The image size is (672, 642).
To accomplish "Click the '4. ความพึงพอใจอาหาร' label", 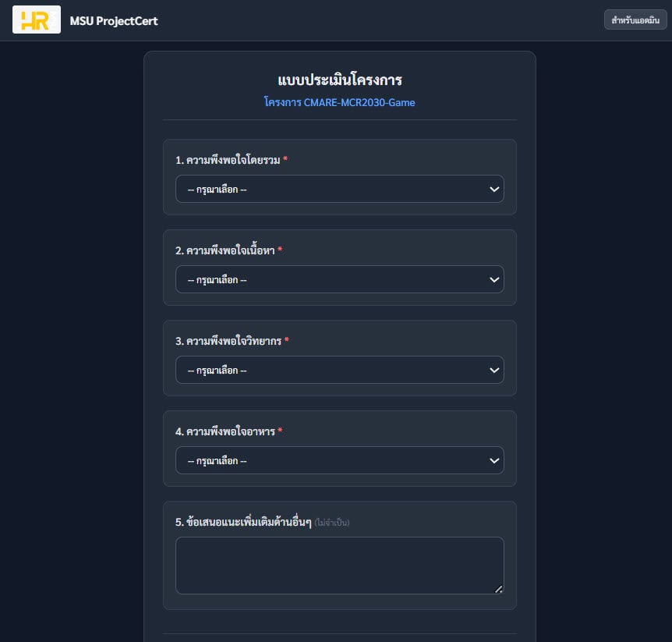I will click(x=225, y=431).
